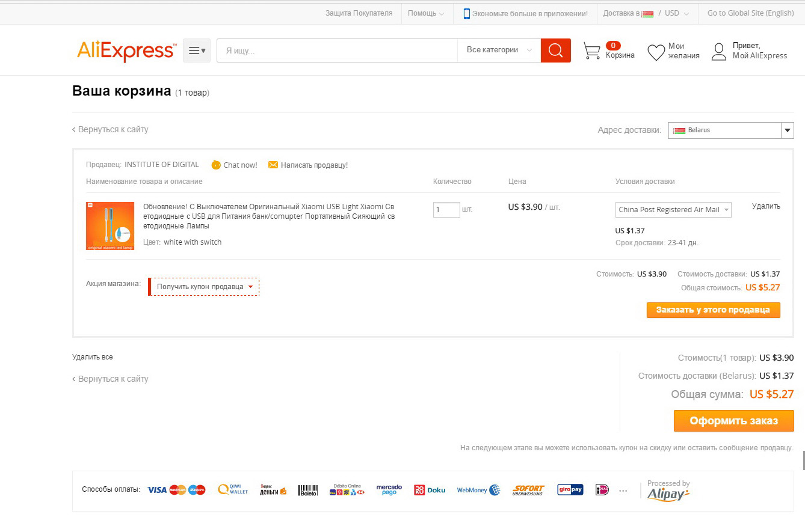Click the Boleto barcode logo
Screen dimensions: 805x532
309,490
